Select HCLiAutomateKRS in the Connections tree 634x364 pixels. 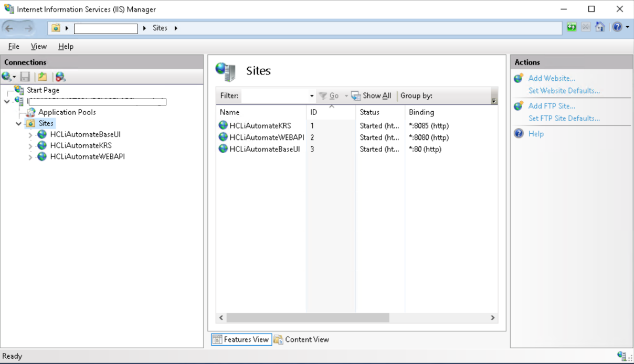[x=81, y=145]
